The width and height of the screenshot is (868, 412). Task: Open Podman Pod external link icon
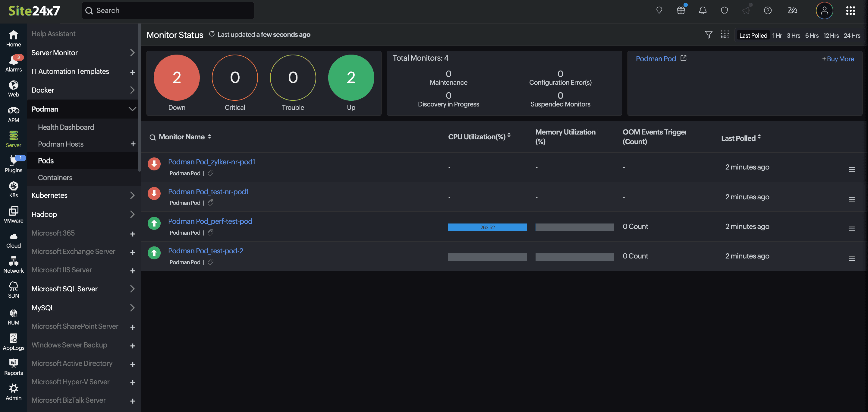(683, 58)
